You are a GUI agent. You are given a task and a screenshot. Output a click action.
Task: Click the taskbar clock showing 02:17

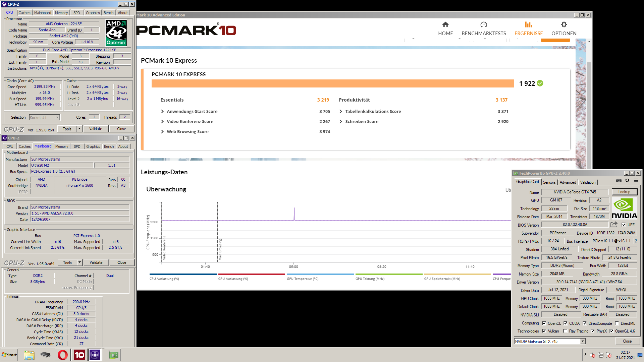coord(625,352)
